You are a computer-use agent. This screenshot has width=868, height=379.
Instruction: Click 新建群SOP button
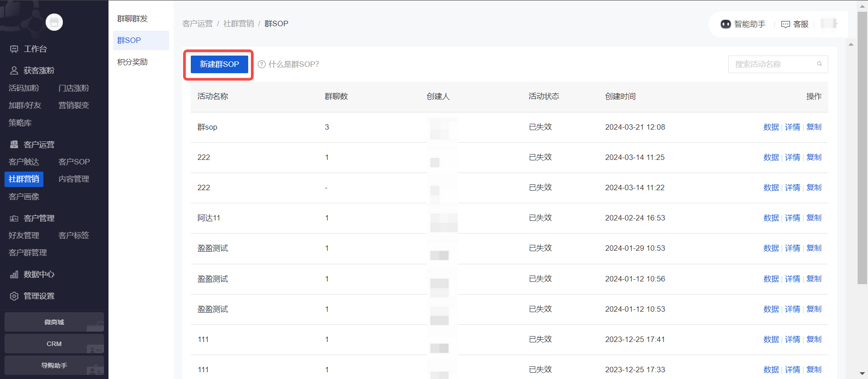pos(219,64)
